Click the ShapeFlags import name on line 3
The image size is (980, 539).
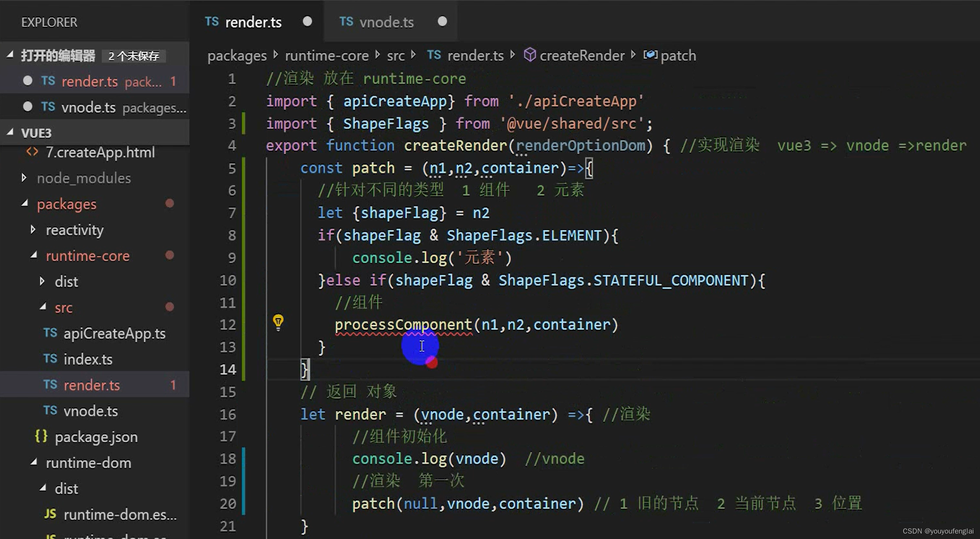(x=386, y=123)
